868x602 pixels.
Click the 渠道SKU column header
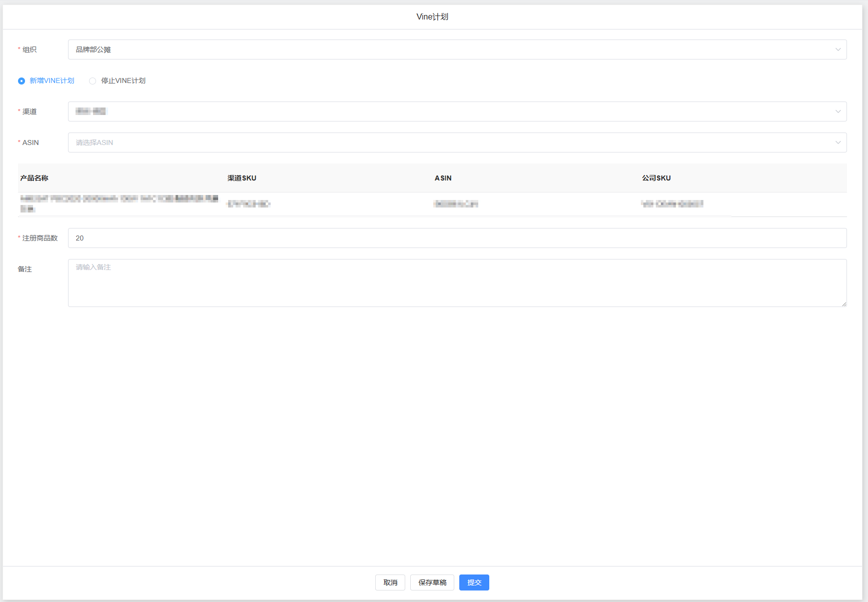[242, 178]
